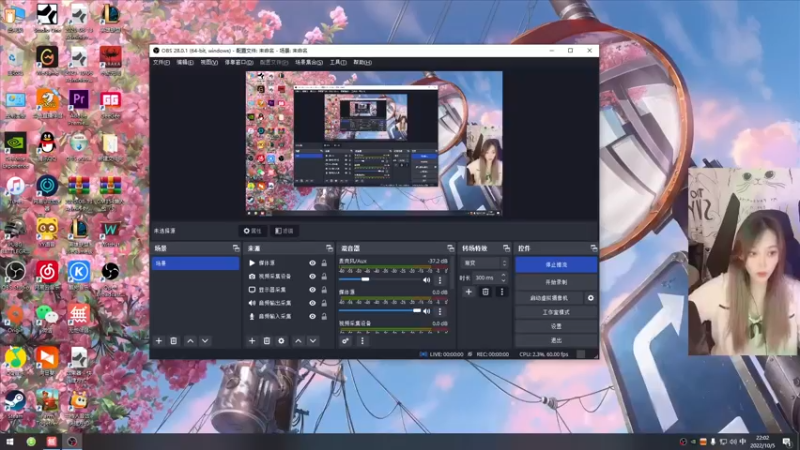Pop out the audio Mixer (混音器) dock
Image resolution: width=800 pixels, height=450 pixels.
tap(451, 248)
